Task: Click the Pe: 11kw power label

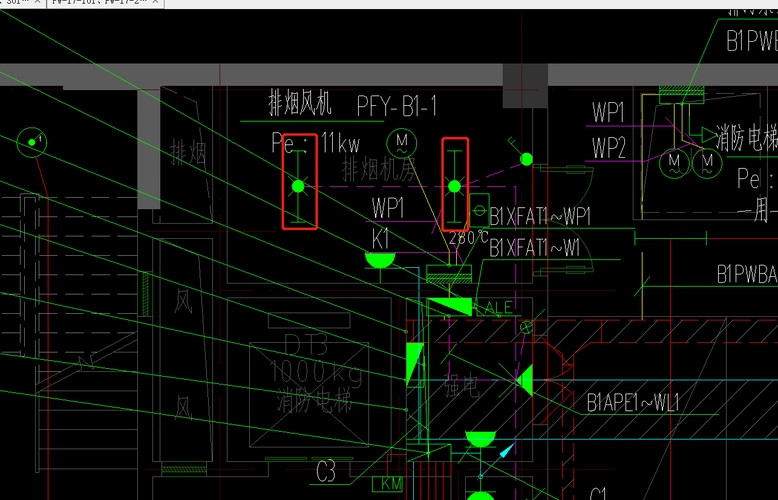Action: [x=316, y=144]
